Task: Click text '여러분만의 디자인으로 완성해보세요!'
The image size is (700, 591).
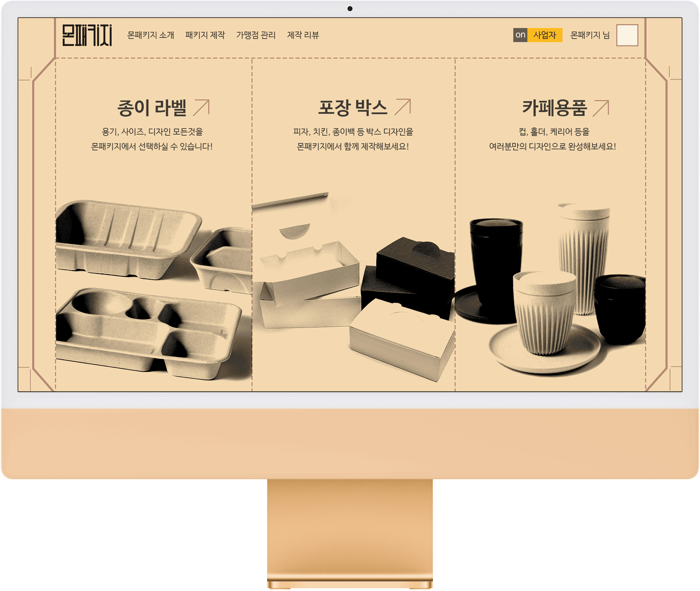Action: pos(552,147)
